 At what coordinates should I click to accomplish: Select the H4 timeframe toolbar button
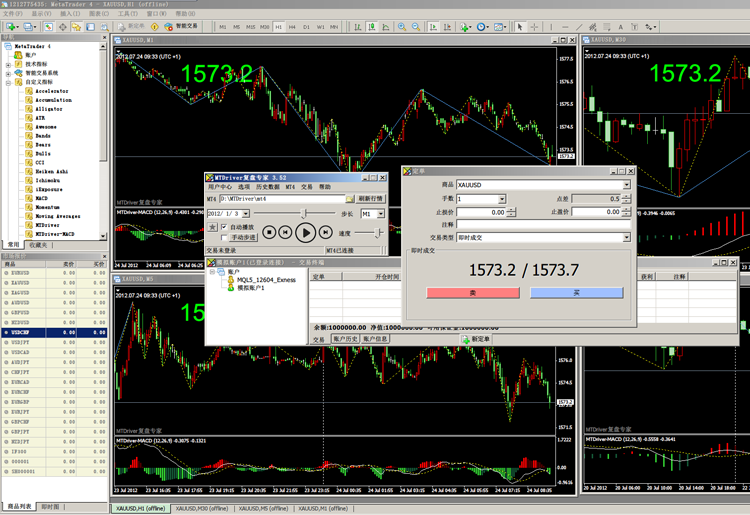293,27
